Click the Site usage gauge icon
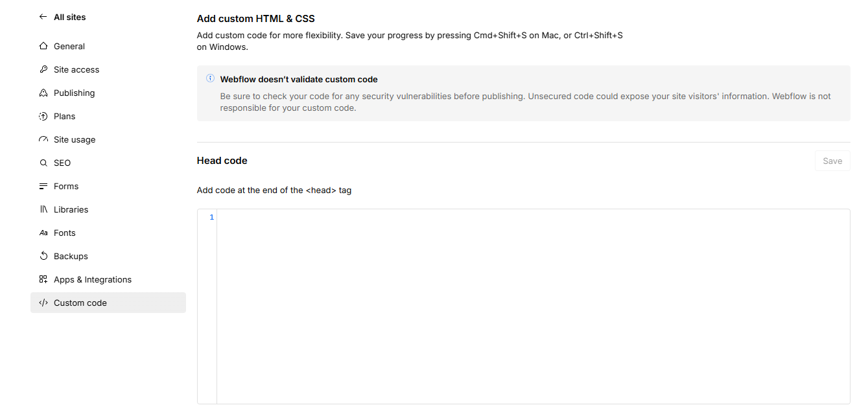The image size is (868, 416). click(x=43, y=139)
